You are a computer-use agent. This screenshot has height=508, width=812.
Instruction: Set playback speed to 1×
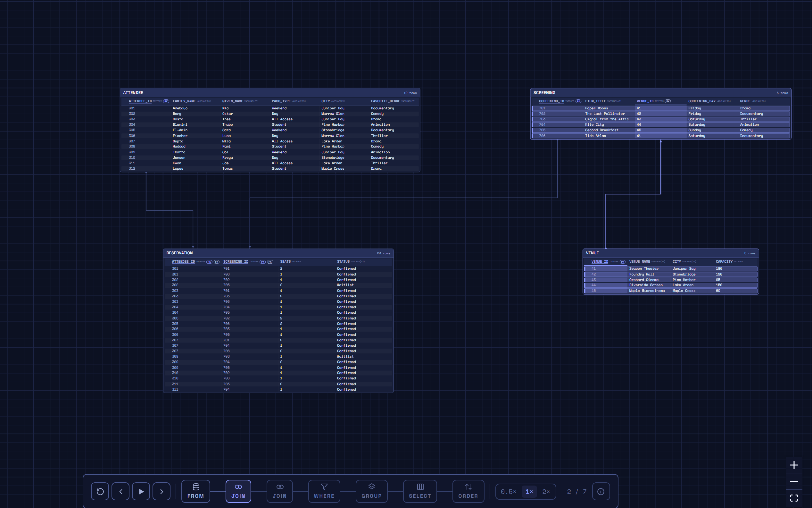click(x=529, y=492)
